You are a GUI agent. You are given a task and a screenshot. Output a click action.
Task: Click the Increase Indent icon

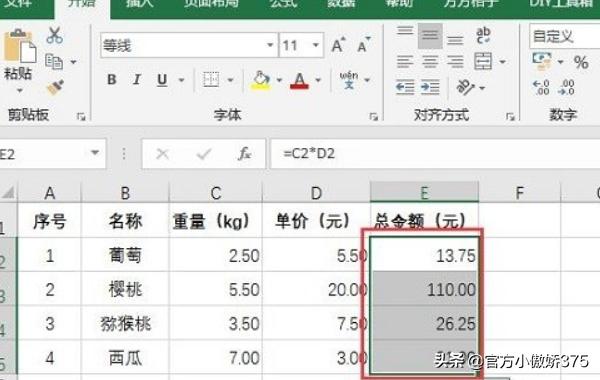pos(430,87)
